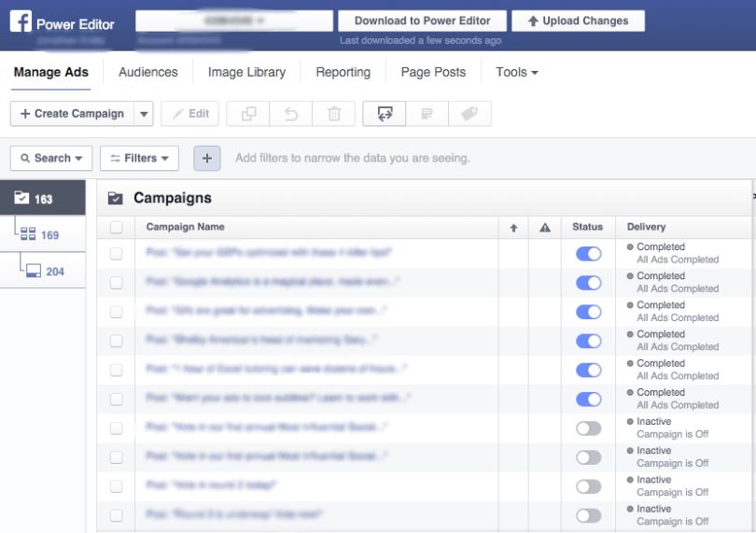Click the Duplicate toolbar icon
Viewport: 756px width, 533px height.
pyautogui.click(x=248, y=114)
